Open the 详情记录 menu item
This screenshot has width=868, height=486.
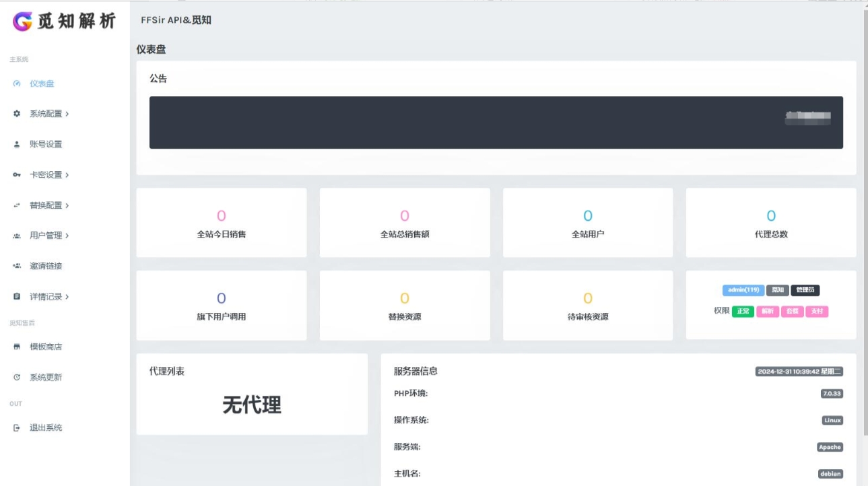pyautogui.click(x=48, y=297)
